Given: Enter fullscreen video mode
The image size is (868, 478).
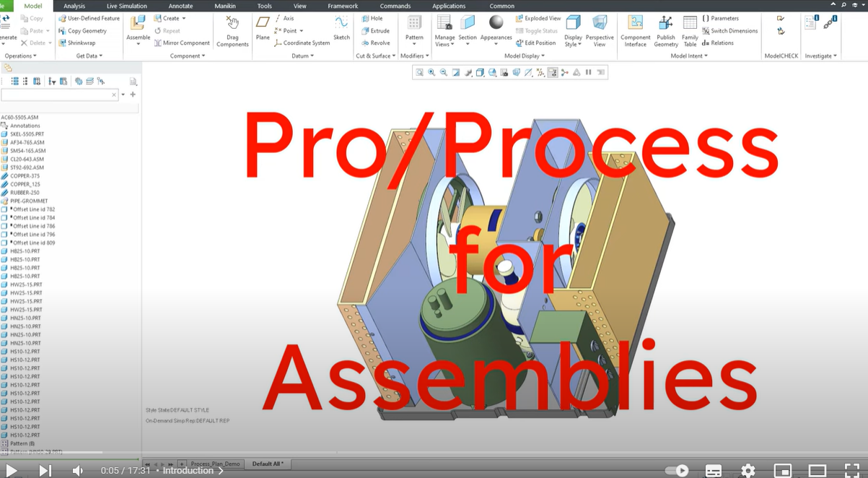Looking at the screenshot, I should pos(851,471).
